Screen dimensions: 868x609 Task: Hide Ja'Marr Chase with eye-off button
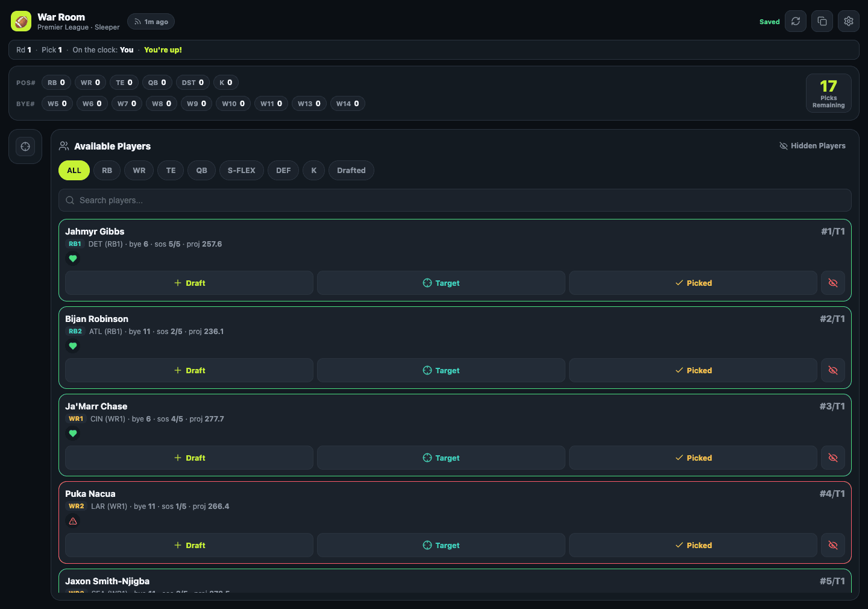tap(833, 458)
